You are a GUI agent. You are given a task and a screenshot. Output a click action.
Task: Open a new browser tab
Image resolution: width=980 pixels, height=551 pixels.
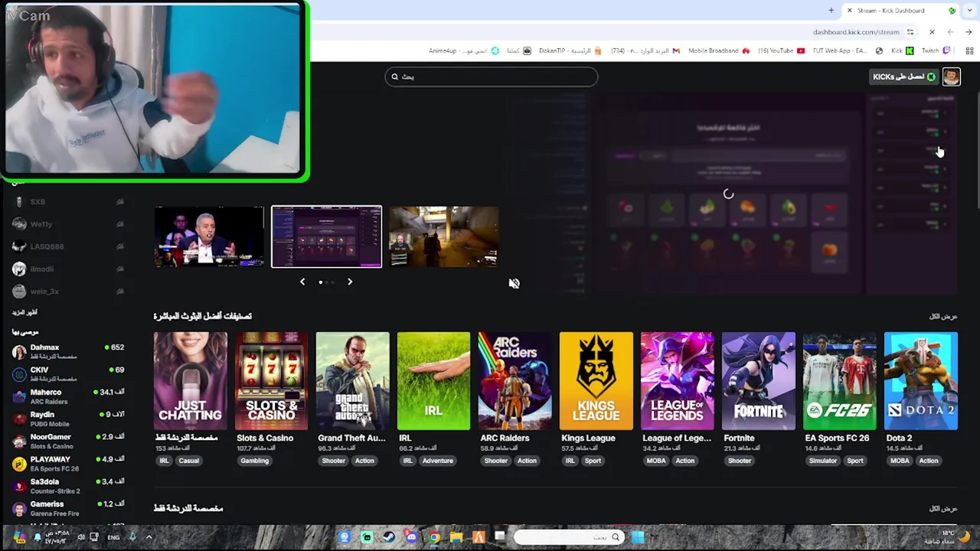pos(831,10)
